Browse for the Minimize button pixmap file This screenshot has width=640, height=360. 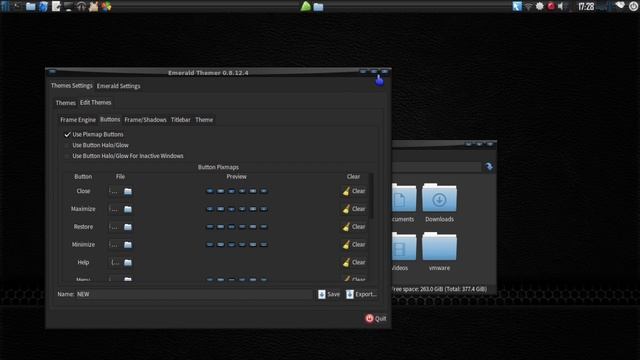128,244
